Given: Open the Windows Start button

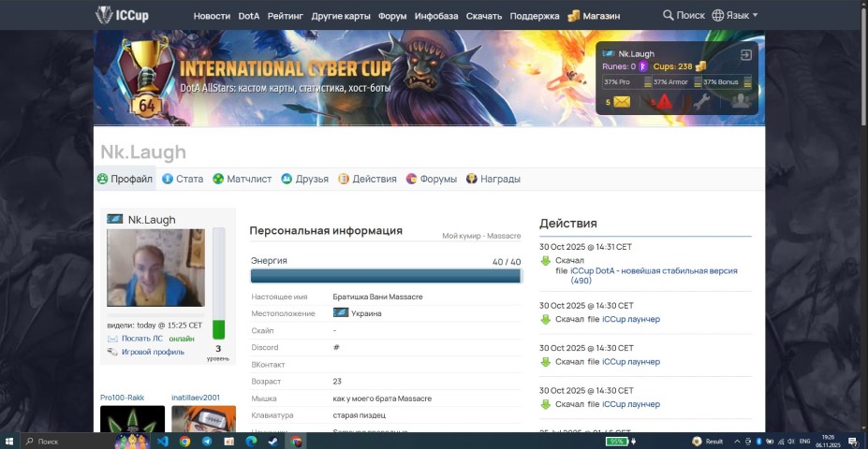Looking at the screenshot, I should [x=9, y=442].
